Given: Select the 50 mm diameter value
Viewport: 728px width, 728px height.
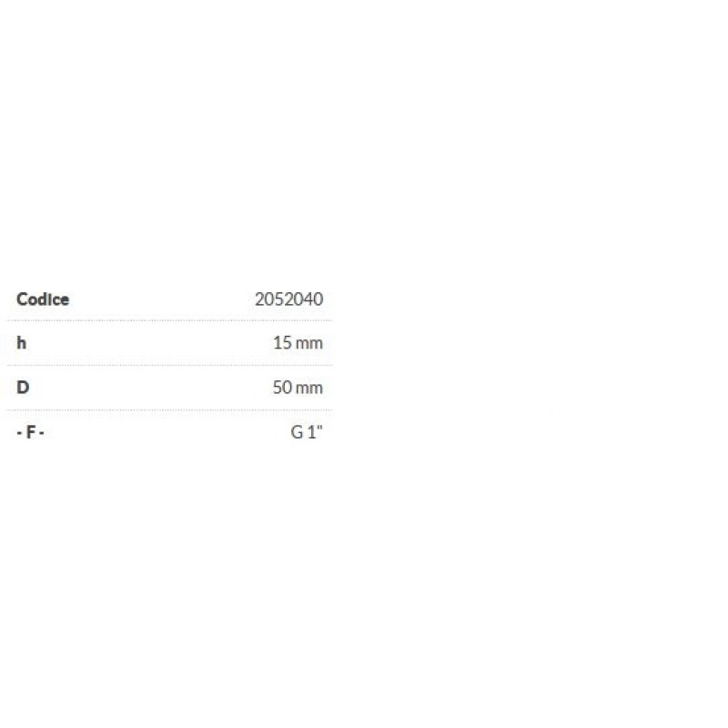Looking at the screenshot, I should [298, 388].
